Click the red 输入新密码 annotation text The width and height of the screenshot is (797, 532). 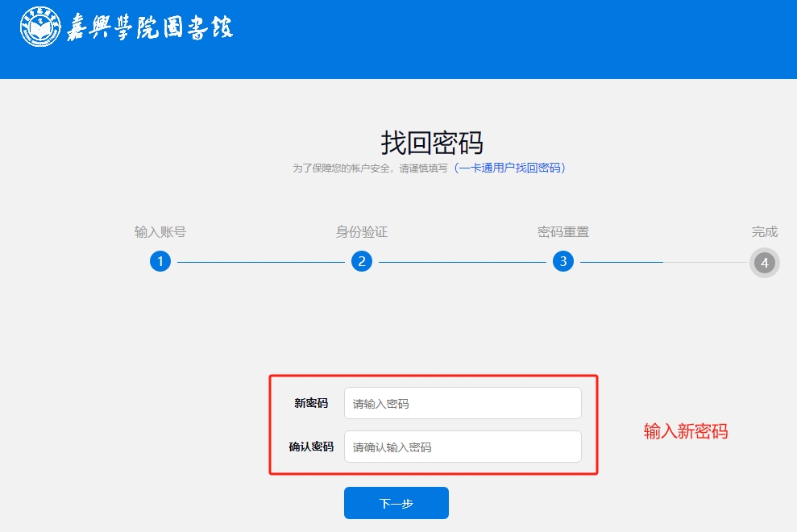[x=685, y=432]
